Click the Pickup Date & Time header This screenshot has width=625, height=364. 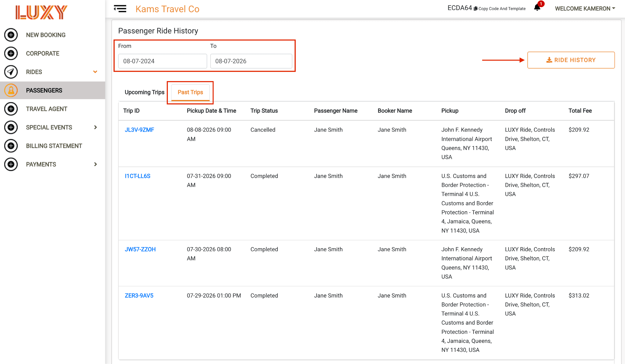[211, 111]
